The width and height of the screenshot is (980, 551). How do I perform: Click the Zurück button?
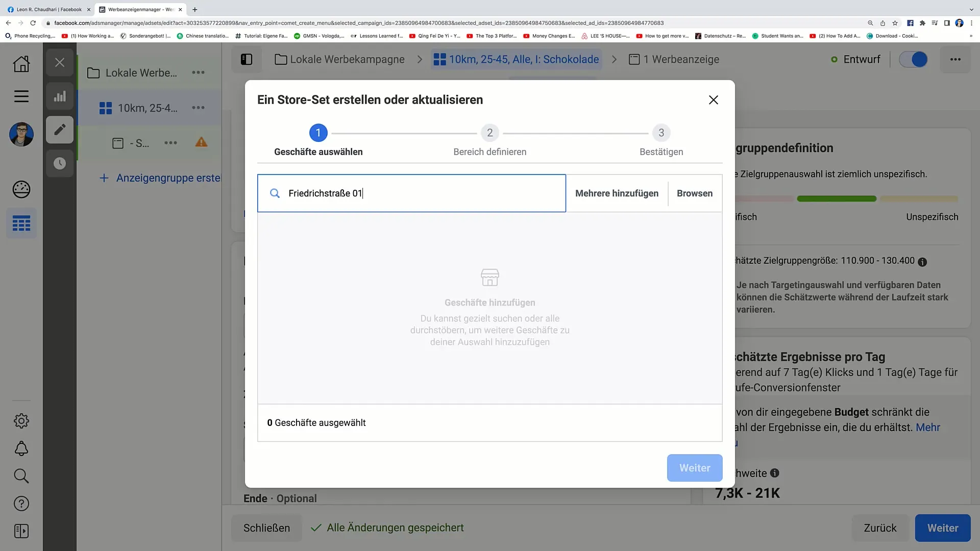pyautogui.click(x=880, y=528)
